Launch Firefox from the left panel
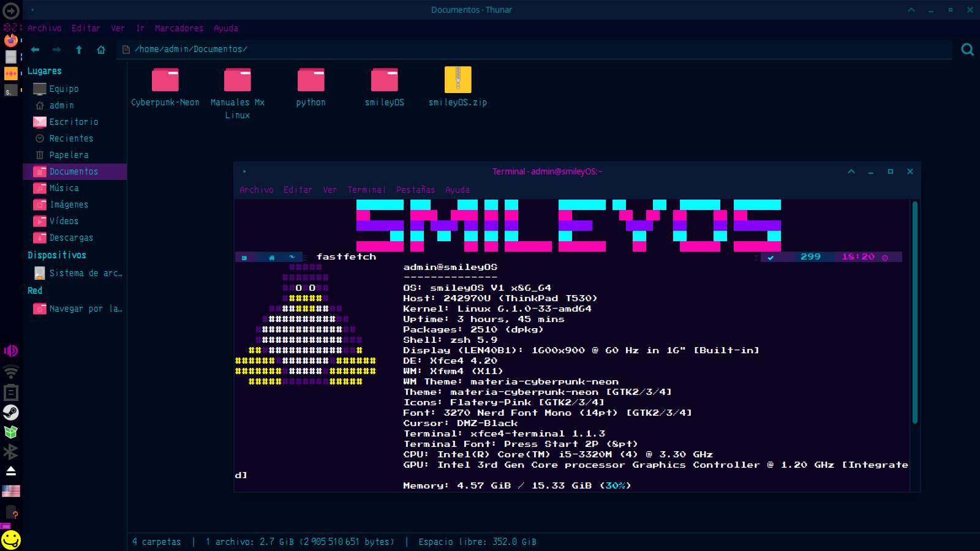The height and width of the screenshot is (551, 980). pyautogui.click(x=11, y=40)
